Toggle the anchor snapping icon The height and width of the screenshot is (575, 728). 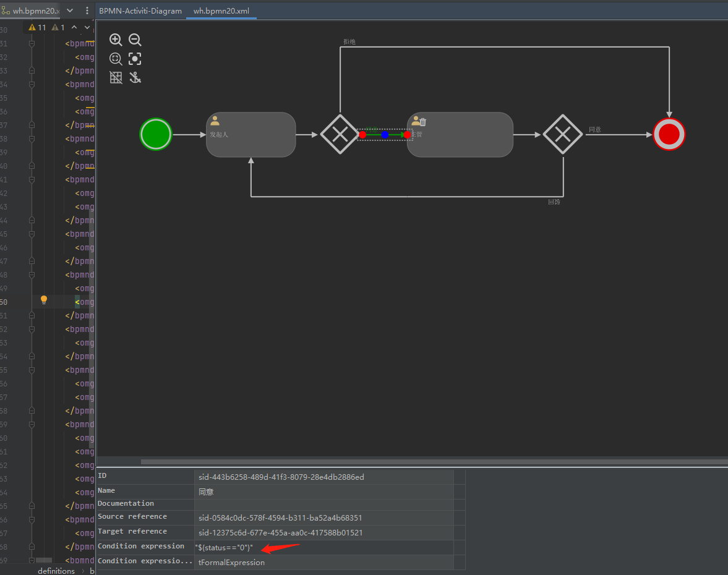135,78
